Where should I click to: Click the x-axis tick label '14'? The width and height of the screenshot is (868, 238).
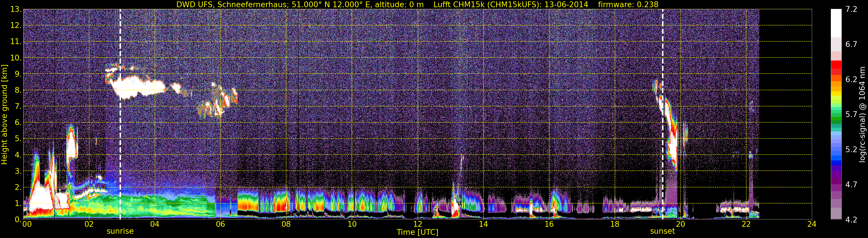483,224
